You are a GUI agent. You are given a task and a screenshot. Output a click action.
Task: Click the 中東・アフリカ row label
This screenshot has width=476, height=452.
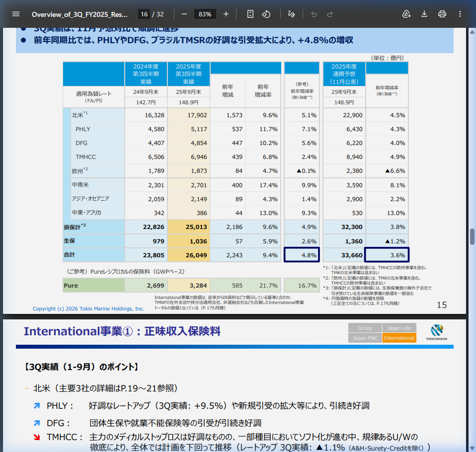(86, 213)
